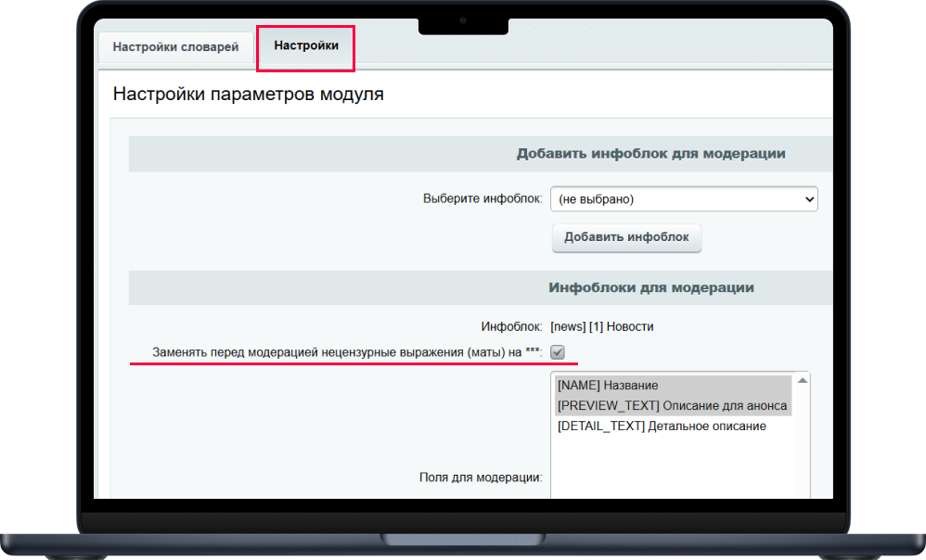Image resolution: width=926 pixels, height=560 pixels.
Task: Click the Инфоблок: label above the checkbox
Action: (511, 326)
